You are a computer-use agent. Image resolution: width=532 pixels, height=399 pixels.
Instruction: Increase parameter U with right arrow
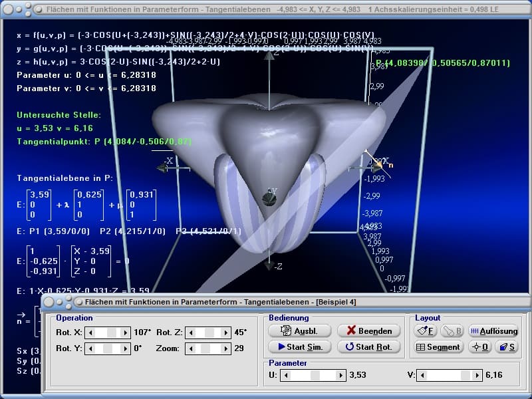coord(340,375)
